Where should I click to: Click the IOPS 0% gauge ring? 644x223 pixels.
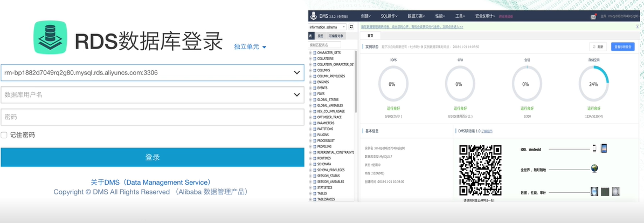[393, 84]
